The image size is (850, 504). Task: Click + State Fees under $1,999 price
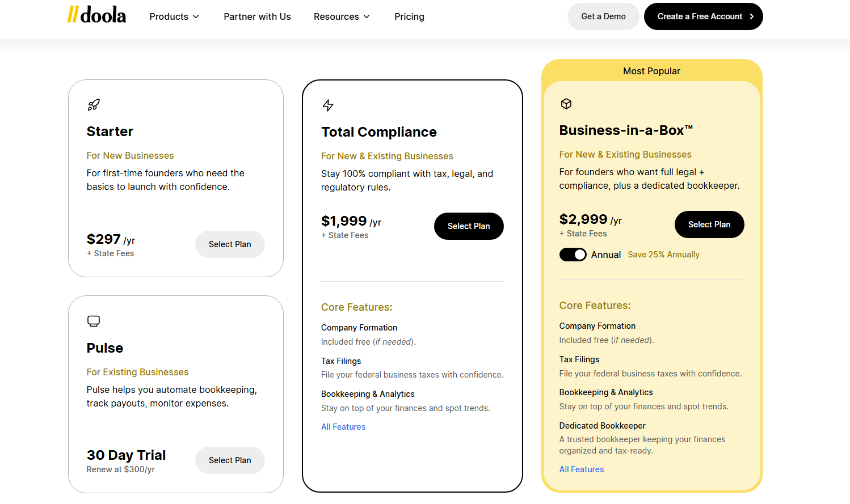point(345,235)
